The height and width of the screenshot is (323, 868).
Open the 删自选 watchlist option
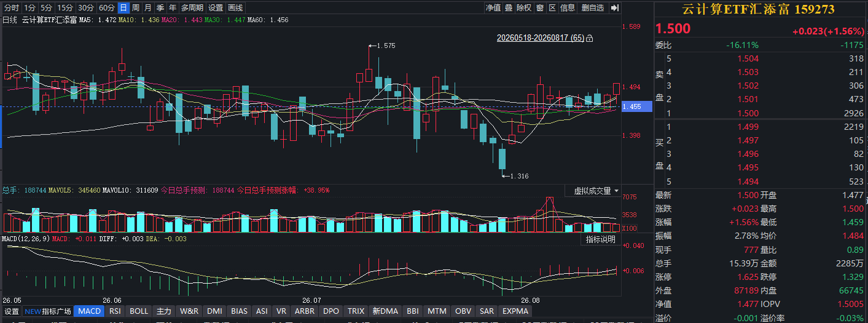coord(593,7)
